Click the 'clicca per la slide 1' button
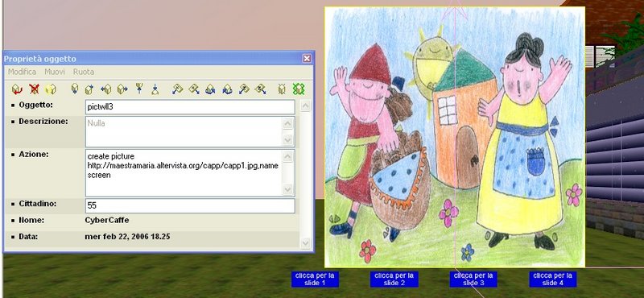644x298 pixels. click(315, 279)
